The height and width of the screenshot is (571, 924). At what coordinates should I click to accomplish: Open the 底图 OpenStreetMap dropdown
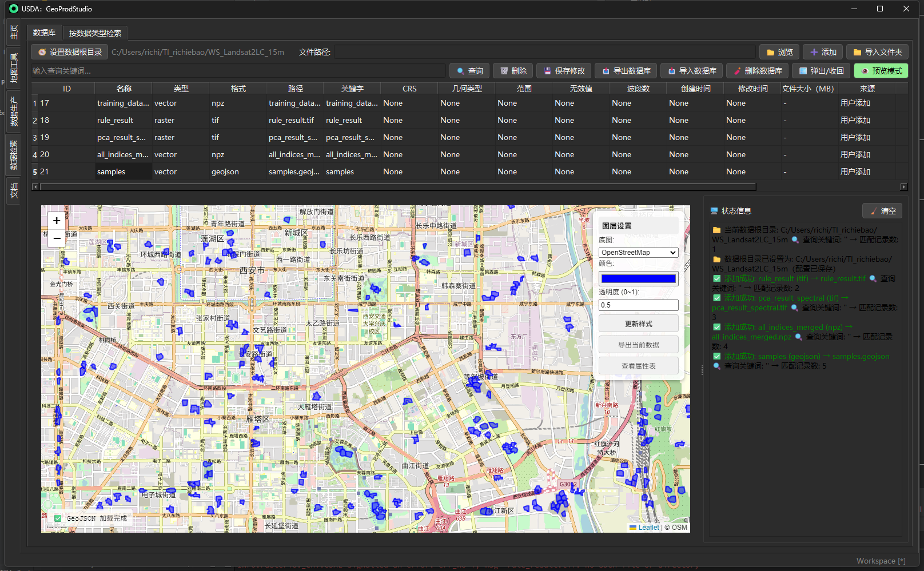click(638, 253)
